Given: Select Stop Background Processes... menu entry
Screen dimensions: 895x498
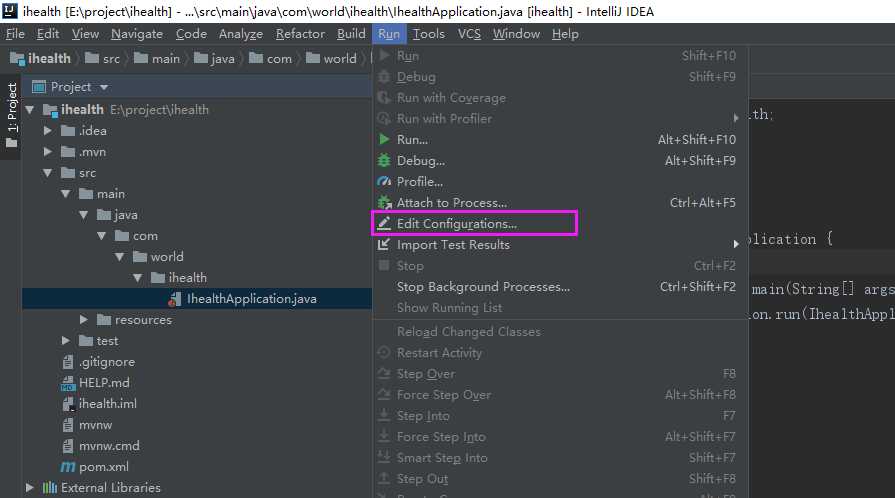Looking at the screenshot, I should (x=483, y=287).
